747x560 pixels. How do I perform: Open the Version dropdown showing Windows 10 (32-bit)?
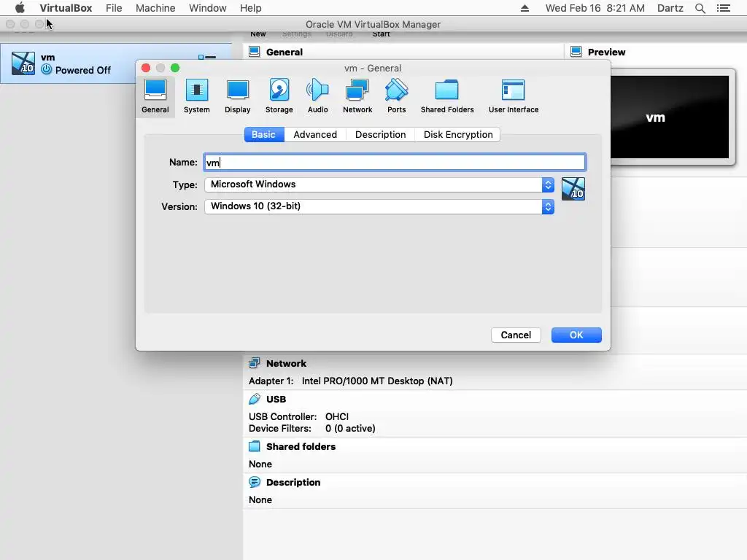pos(379,206)
